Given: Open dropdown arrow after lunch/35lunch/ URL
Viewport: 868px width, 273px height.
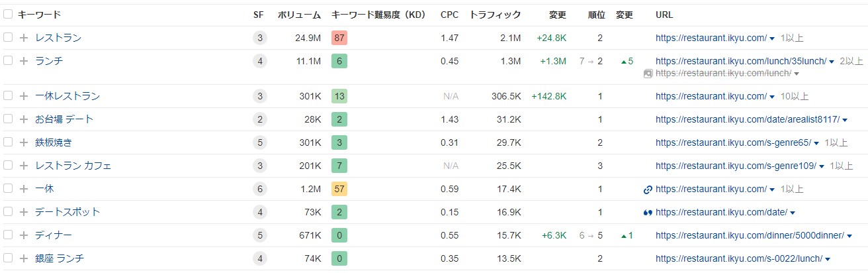Looking at the screenshot, I should (x=832, y=62).
